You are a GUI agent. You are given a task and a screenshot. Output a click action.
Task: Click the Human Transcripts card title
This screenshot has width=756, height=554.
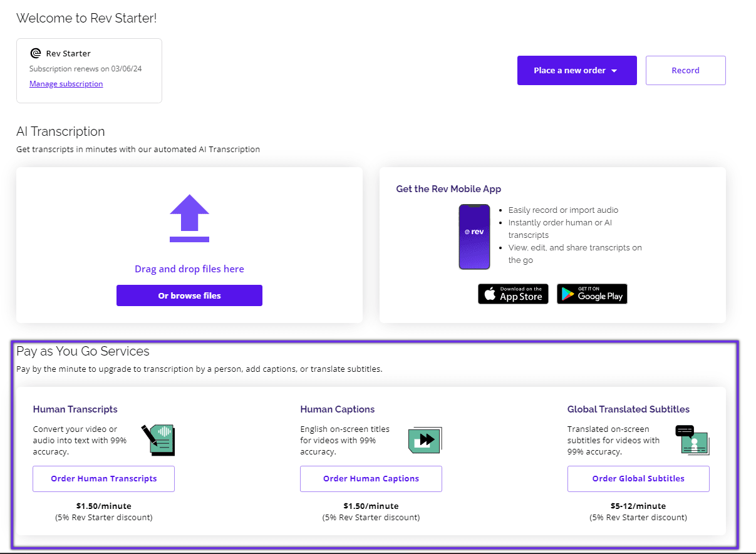tap(75, 409)
